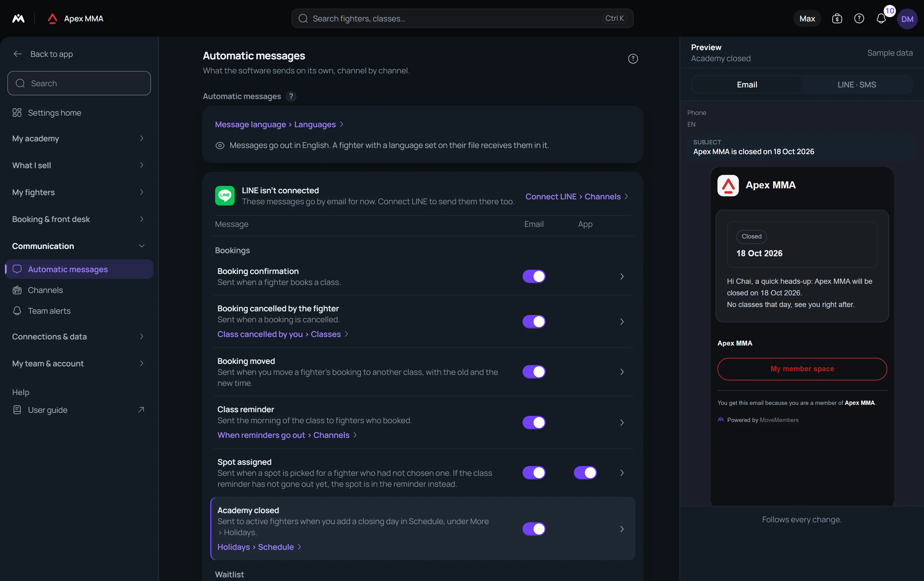Screen dimensions: 924x581
Task: Toggle Spot assigned App switch
Action: pyautogui.click(x=585, y=473)
